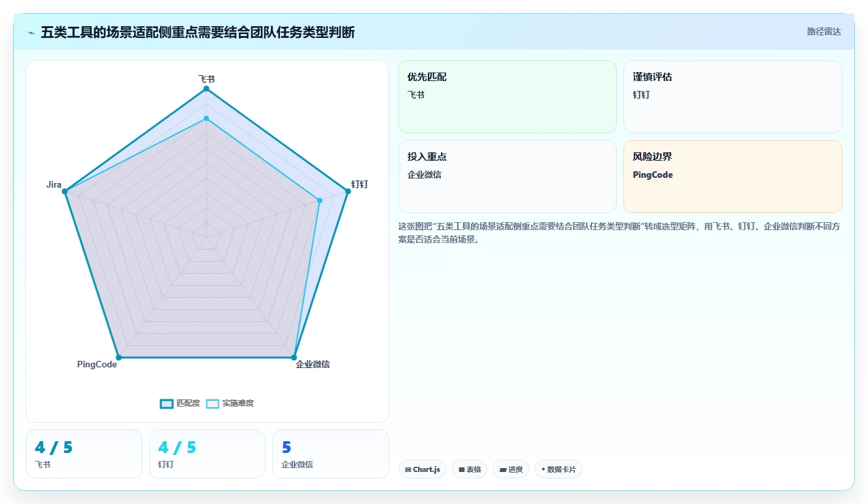Click the 钉钉 radar axis label
868x504 pixels.
coord(360,184)
